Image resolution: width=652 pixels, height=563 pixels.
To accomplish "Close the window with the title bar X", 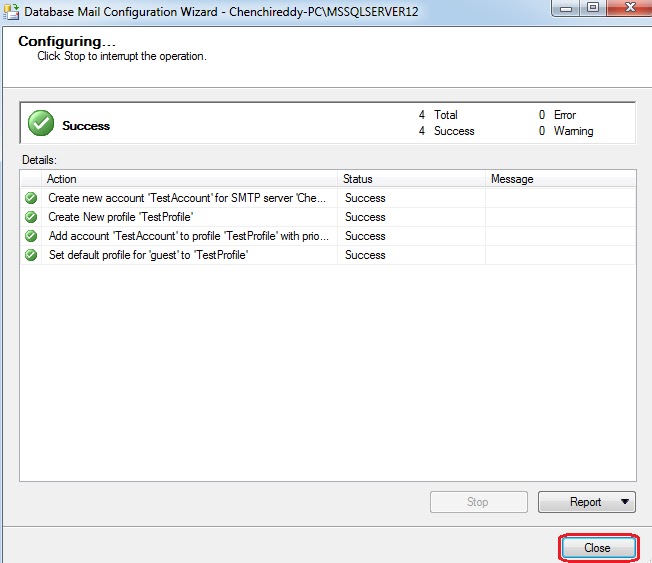I will coord(630,7).
